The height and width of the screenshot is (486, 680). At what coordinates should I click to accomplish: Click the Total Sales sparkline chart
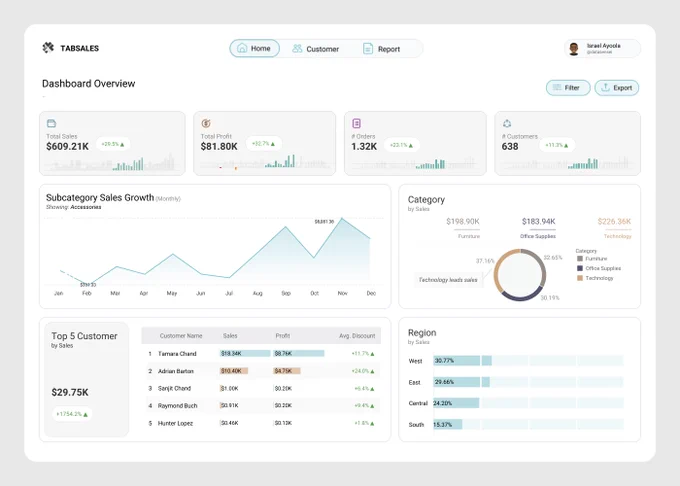[112, 163]
